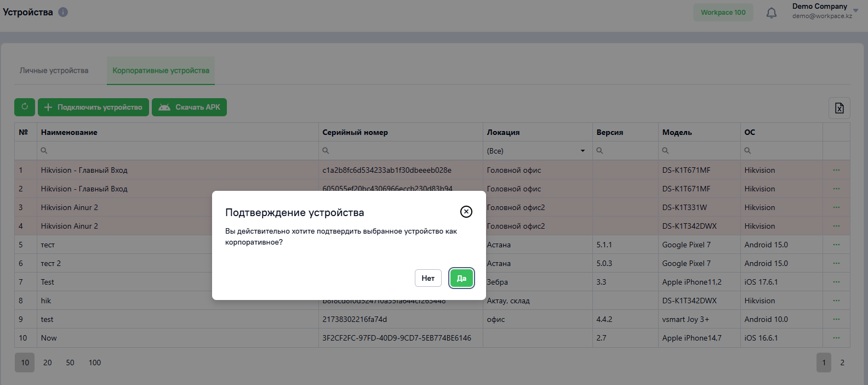Image resolution: width=868 pixels, height=385 pixels.
Task: Open row actions for Apple iPhone14,7
Action: [836, 338]
